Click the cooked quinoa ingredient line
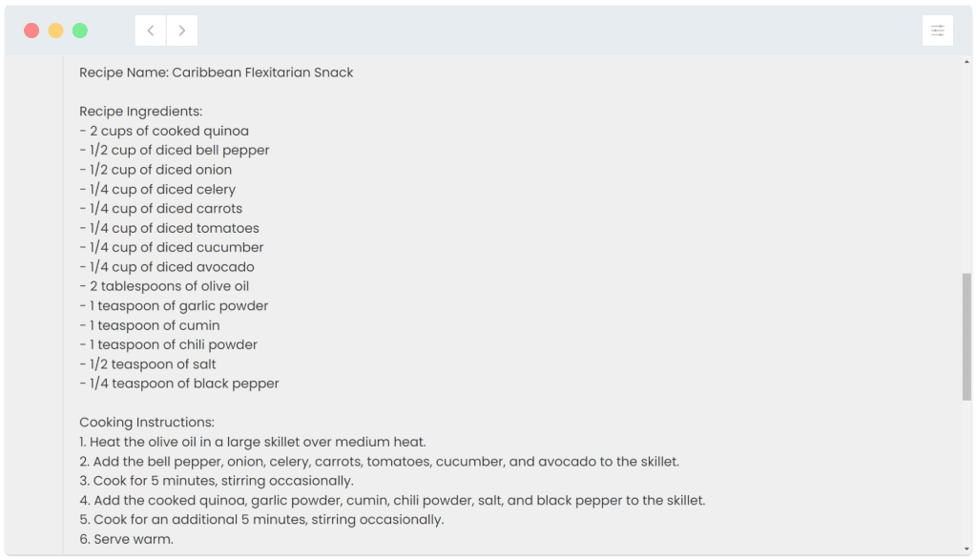 tap(164, 131)
